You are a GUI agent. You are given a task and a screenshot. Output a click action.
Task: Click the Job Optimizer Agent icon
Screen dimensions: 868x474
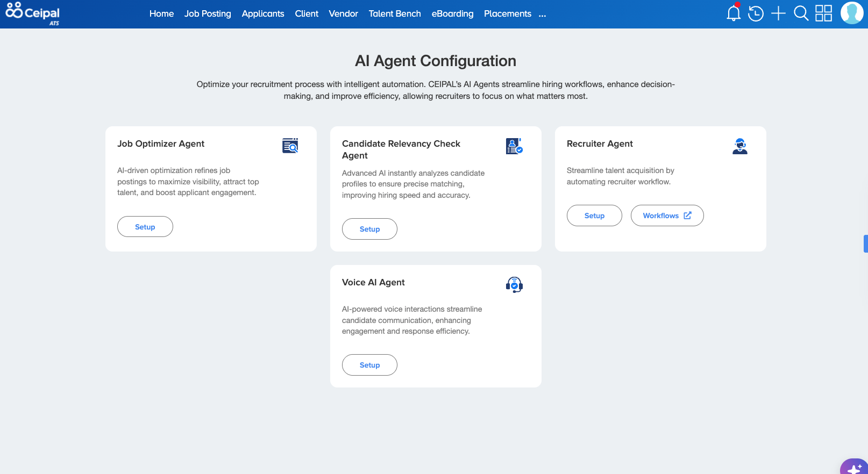click(290, 146)
